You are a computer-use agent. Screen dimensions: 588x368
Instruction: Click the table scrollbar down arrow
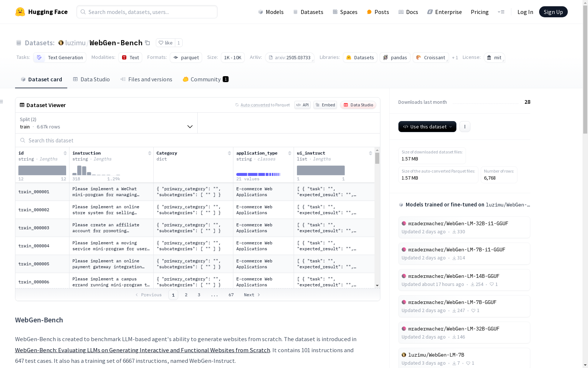[377, 286]
